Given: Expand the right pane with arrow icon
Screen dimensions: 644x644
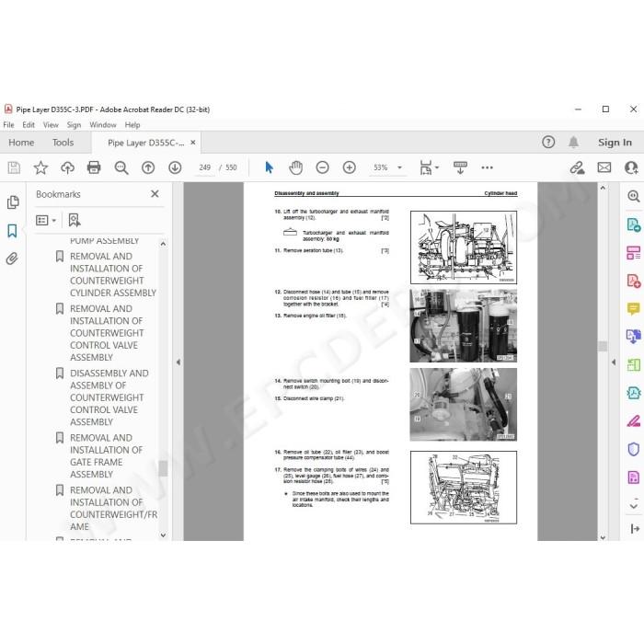Looking at the screenshot, I should 635,529.
